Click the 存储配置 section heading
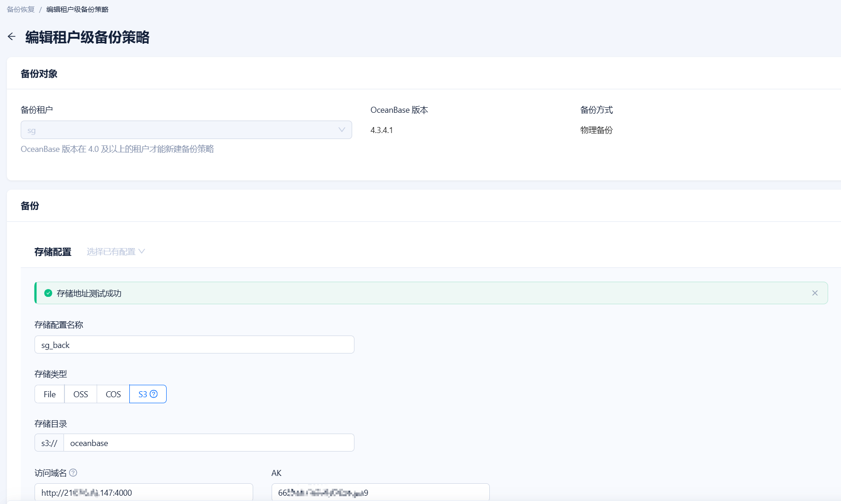 tap(53, 252)
